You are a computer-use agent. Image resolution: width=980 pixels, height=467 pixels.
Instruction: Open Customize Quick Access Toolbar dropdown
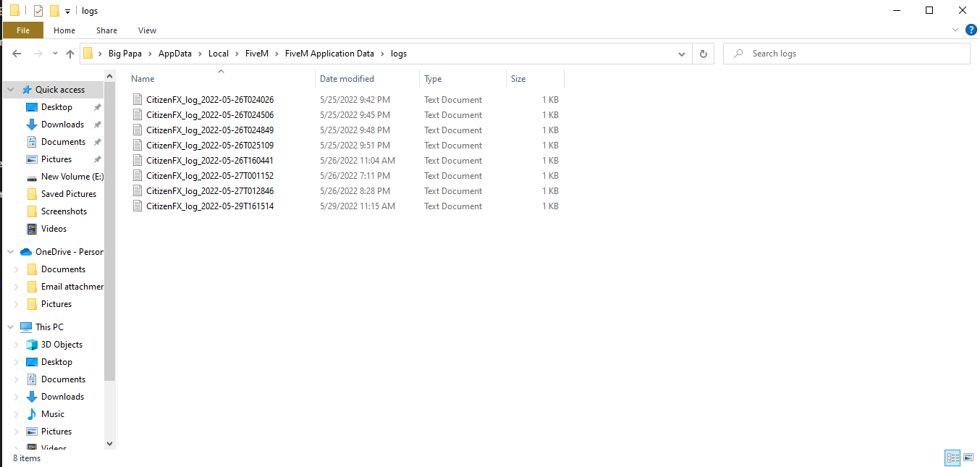pyautogui.click(x=67, y=11)
